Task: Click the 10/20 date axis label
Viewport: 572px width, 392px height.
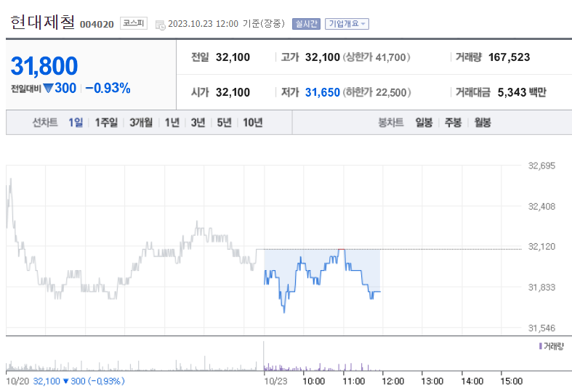Action: coord(17,381)
